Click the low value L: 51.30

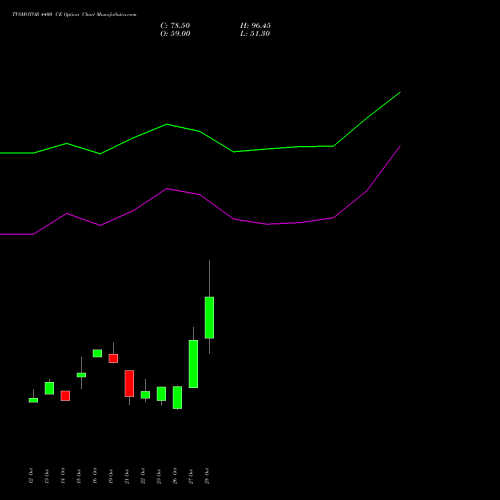pos(255,34)
